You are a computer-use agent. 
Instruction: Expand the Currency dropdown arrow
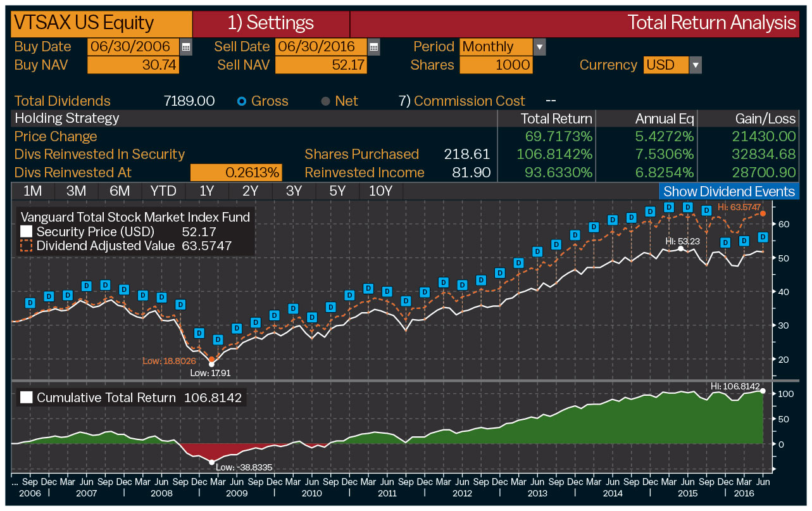coord(696,65)
